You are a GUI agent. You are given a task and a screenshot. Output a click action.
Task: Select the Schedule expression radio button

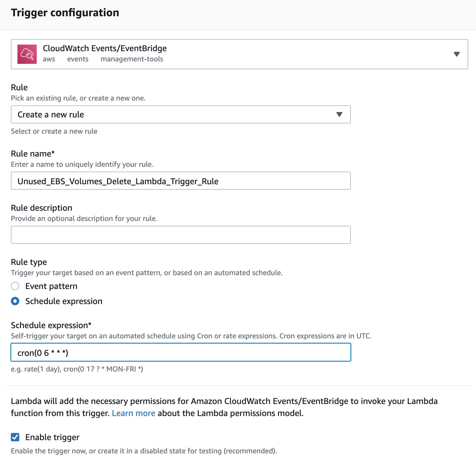15,301
